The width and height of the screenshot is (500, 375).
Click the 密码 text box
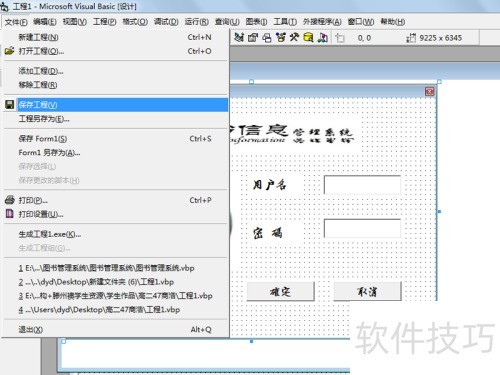click(x=362, y=228)
